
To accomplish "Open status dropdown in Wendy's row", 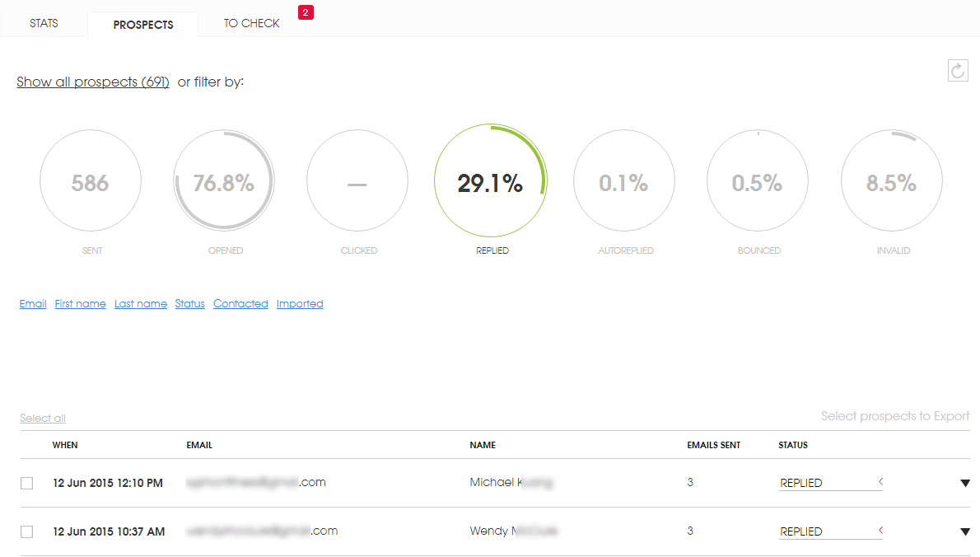I will 830,531.
